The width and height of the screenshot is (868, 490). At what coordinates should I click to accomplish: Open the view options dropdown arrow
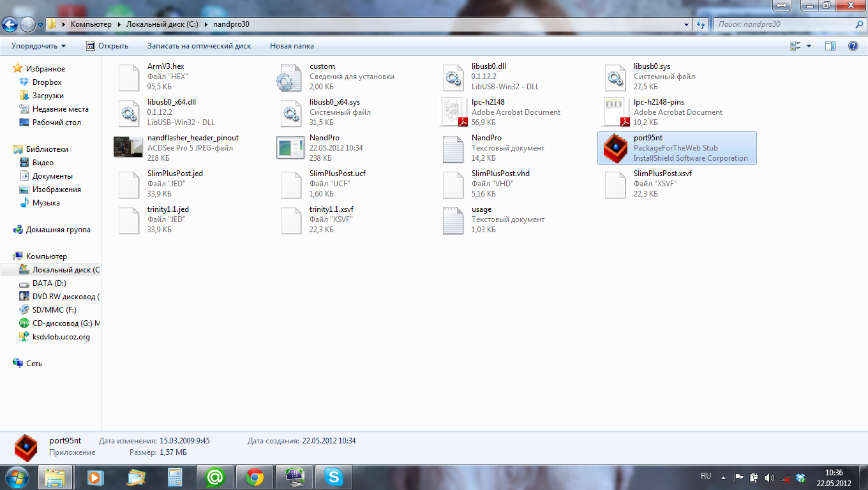coord(809,46)
